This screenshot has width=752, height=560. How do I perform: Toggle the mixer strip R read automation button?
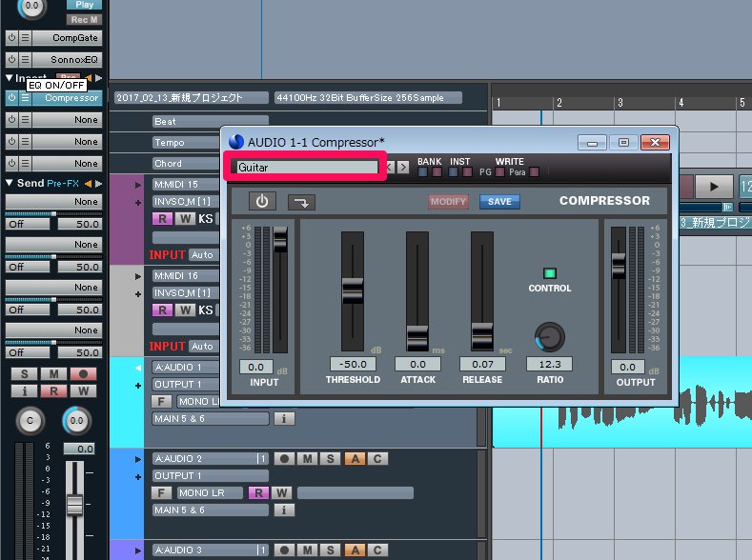tap(53, 390)
